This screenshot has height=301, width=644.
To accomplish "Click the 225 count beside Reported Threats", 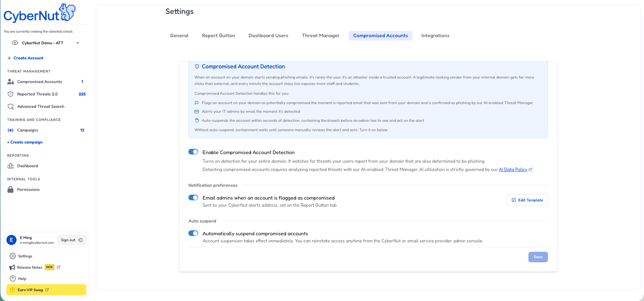I will coord(82,94).
